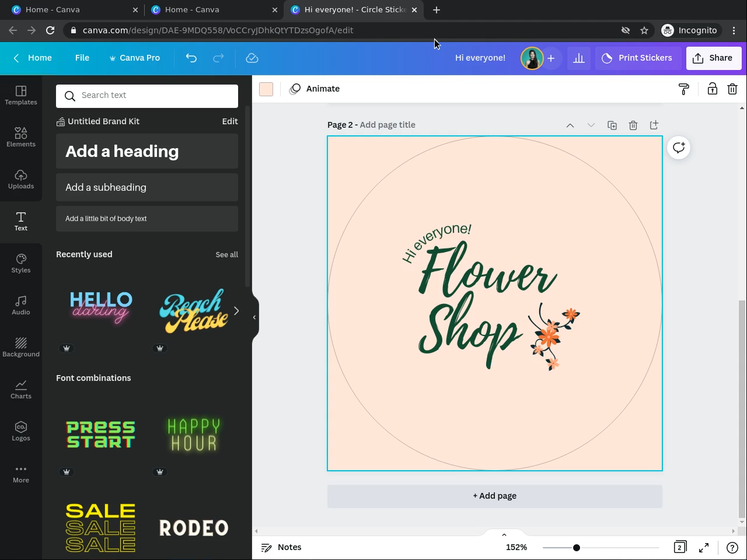747x560 pixels.
Task: Move Page 2 up
Action: tap(570, 125)
